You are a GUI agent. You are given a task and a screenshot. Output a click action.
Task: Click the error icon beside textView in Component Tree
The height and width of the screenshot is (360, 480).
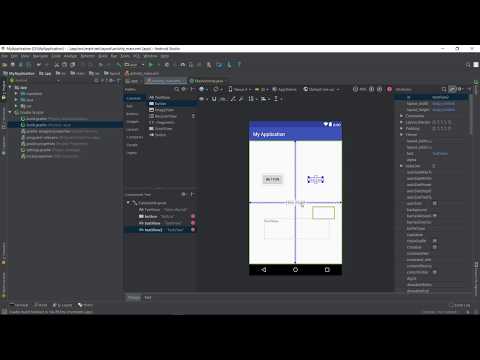193,223
